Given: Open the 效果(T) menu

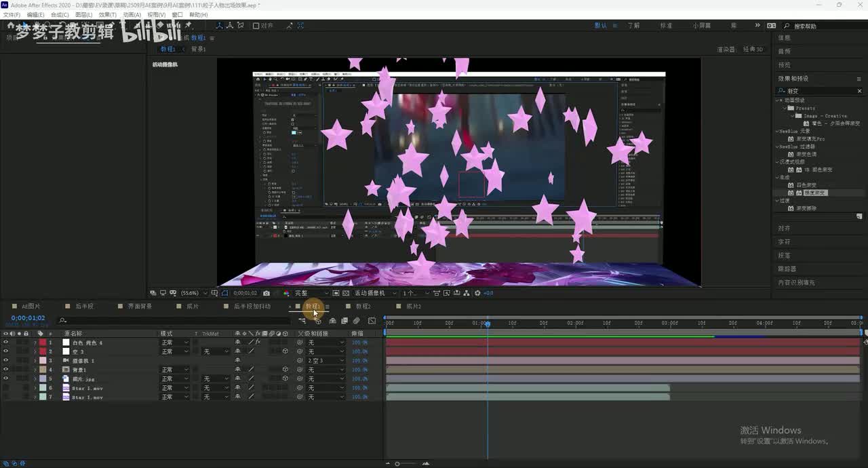Looking at the screenshot, I should click(x=107, y=14).
